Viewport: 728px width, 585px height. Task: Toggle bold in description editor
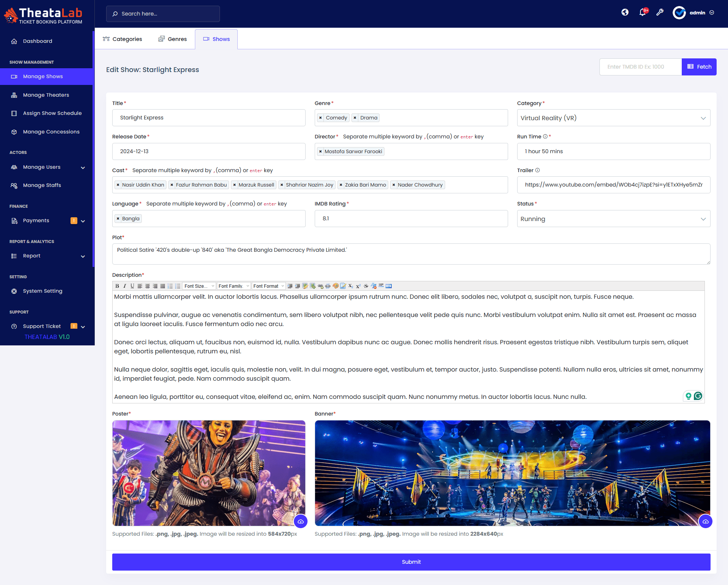(117, 286)
